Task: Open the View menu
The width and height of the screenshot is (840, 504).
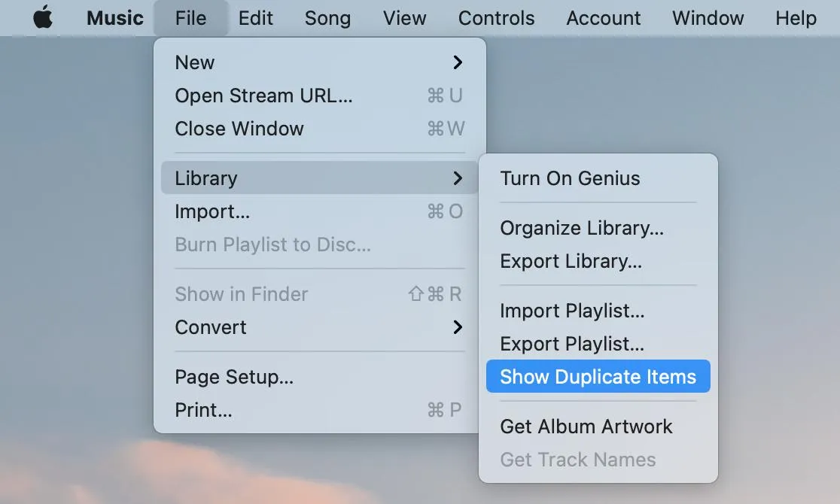Action: point(404,18)
